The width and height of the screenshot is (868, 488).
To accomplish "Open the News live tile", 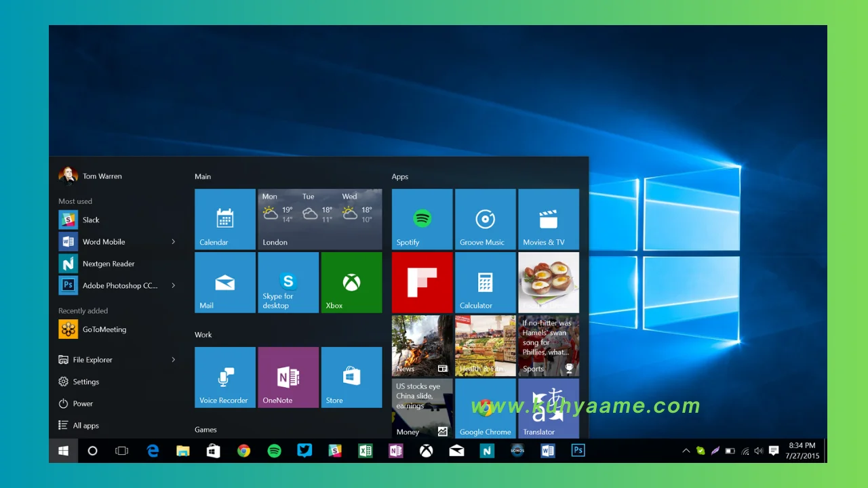I will coord(422,346).
